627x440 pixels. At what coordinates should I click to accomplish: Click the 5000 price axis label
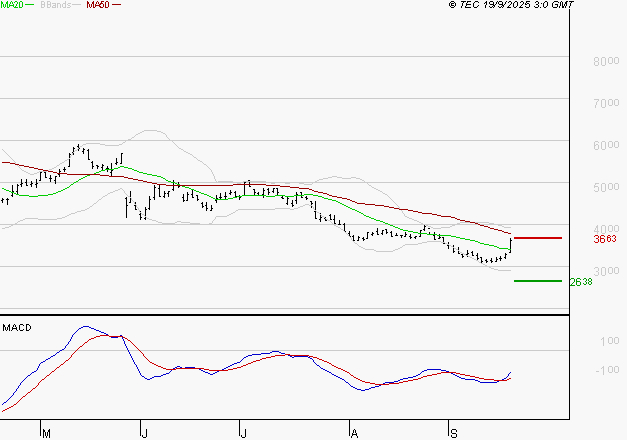click(607, 187)
